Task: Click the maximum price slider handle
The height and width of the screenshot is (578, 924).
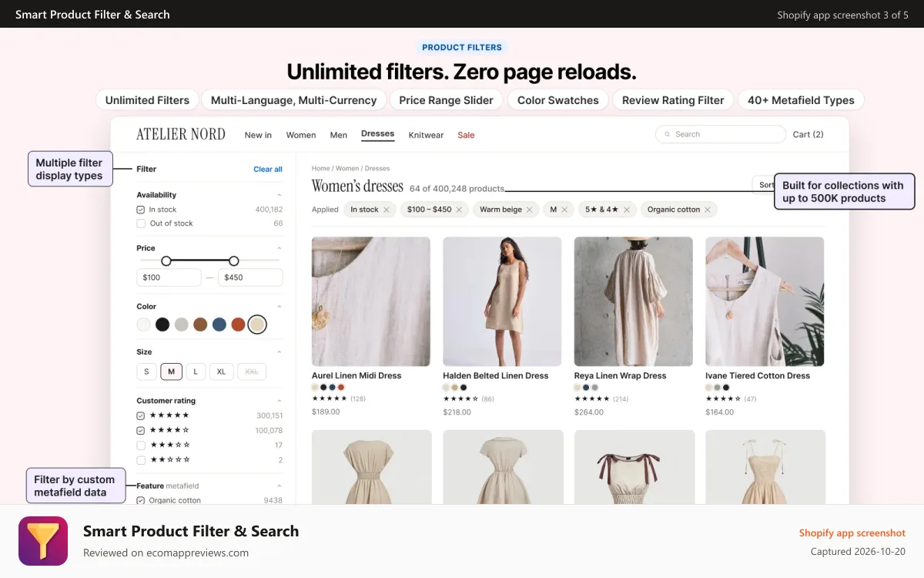Action: 234,261
